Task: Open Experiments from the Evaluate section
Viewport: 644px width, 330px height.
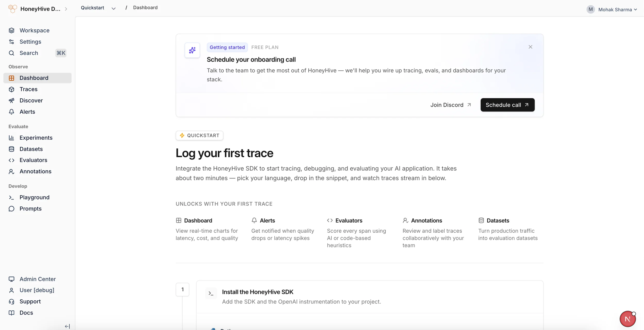Action: (38, 138)
